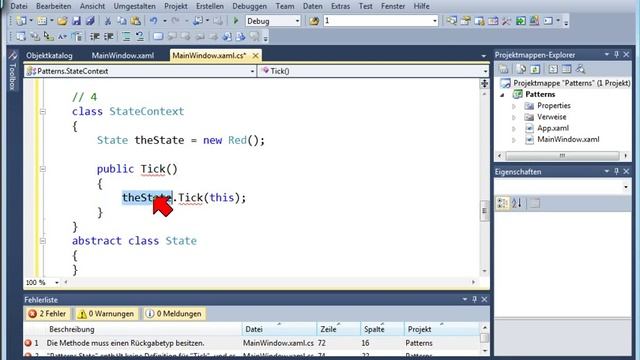Click the Find in Files icon
The image size is (640, 360).
pyautogui.click(x=314, y=21)
